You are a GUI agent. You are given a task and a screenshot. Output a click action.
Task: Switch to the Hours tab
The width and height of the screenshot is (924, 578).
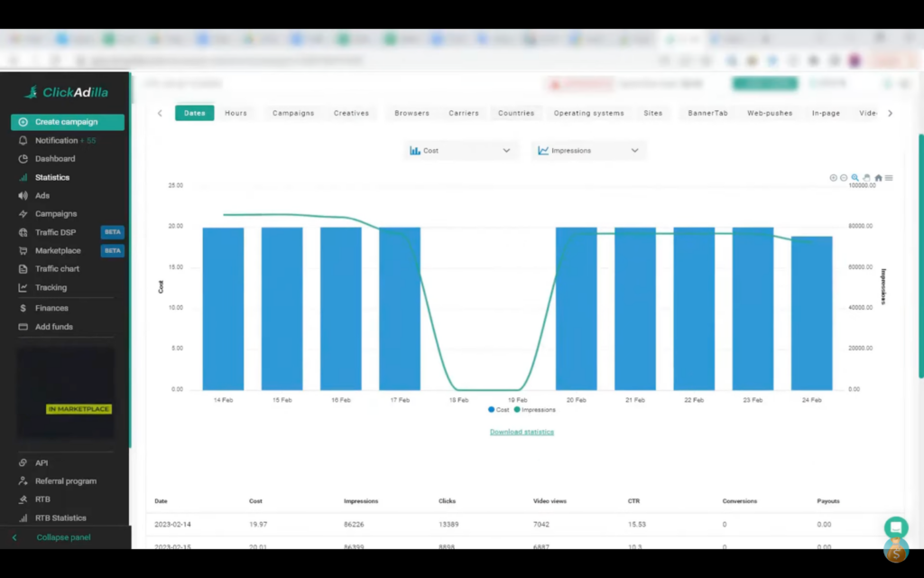[236, 113]
